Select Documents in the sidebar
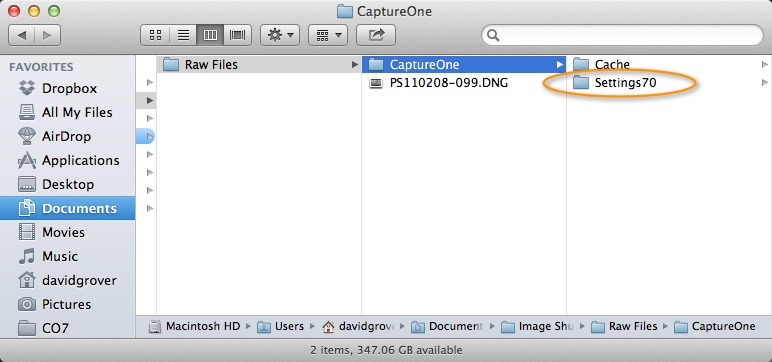The image size is (772, 362). coord(67,208)
